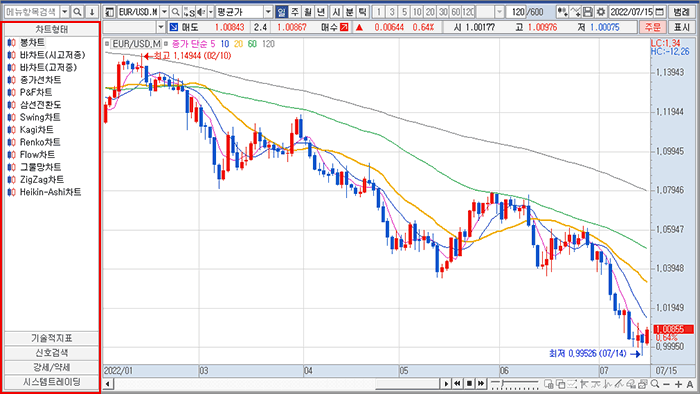This screenshot has width=700, height=394.
Task: Click the minus zoom-out icon
Action: 667,384
